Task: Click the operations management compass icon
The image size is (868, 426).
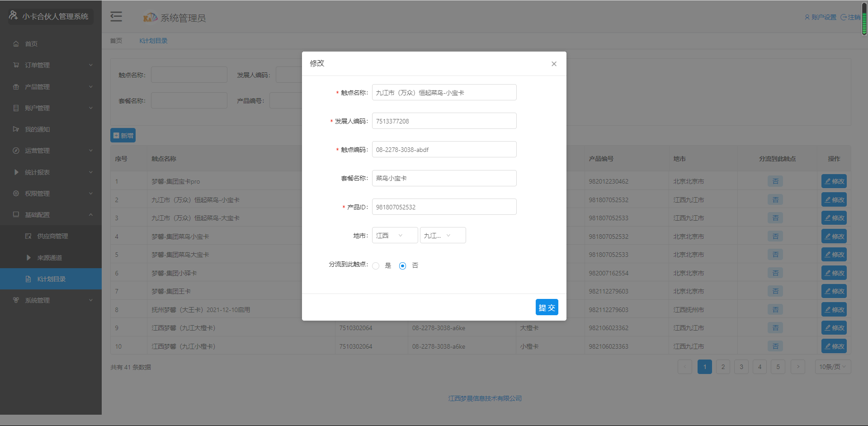Action: click(x=16, y=151)
